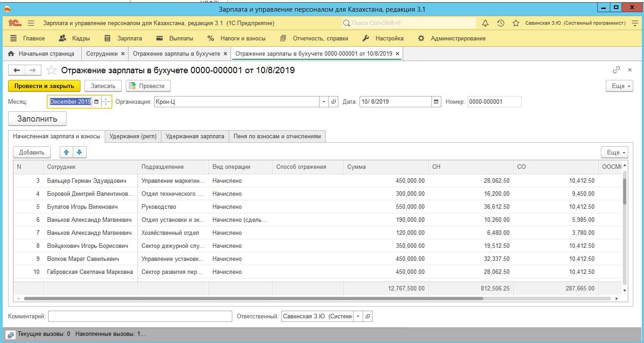The image size is (644, 343).
Task: Click the Провести button
Action: 148,86
